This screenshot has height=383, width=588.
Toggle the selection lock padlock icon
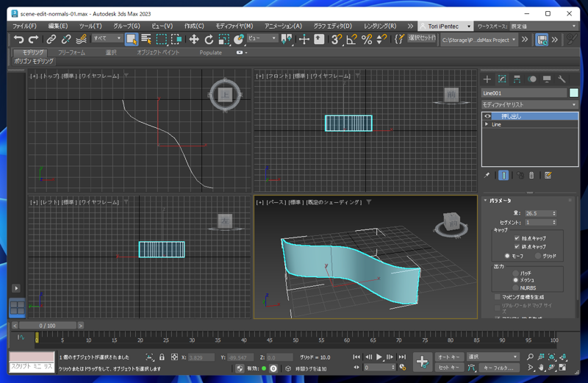(x=162, y=357)
